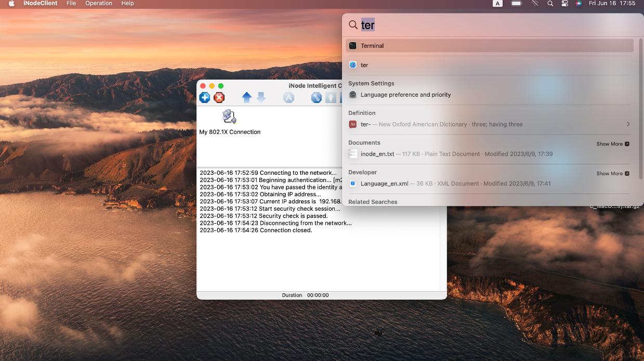Click the Terminal app icon in Spotlight
644x361 pixels.
coord(353,46)
